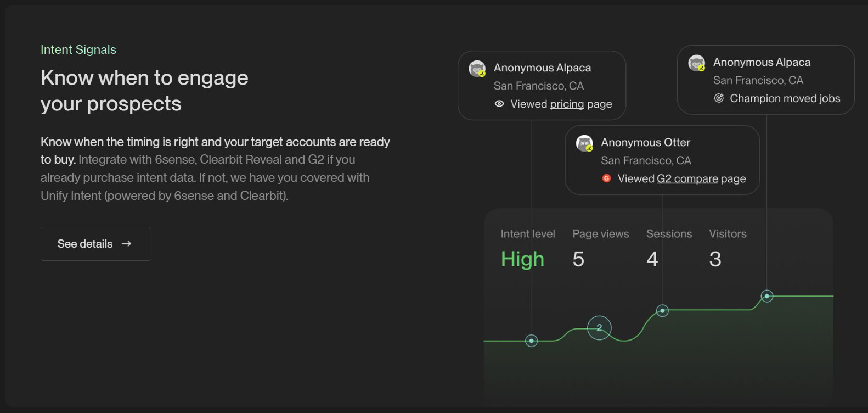Click the eye icon beside Viewed pricing page
The width and height of the screenshot is (868, 413).
tap(499, 104)
